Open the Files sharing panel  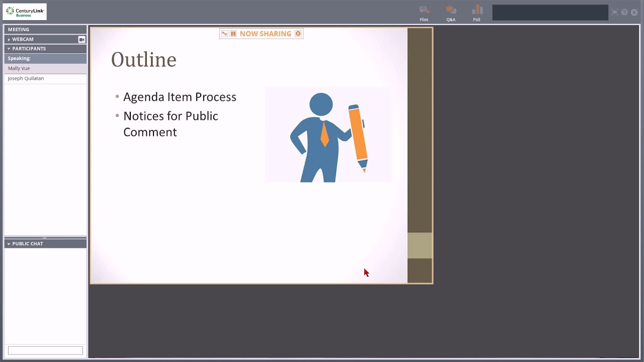coord(424,14)
